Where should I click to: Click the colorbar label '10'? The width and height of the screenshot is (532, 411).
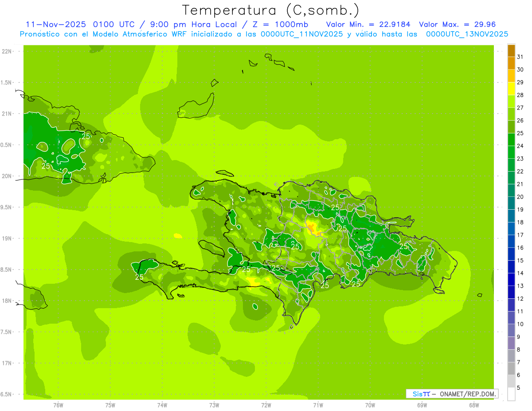tap(520, 324)
